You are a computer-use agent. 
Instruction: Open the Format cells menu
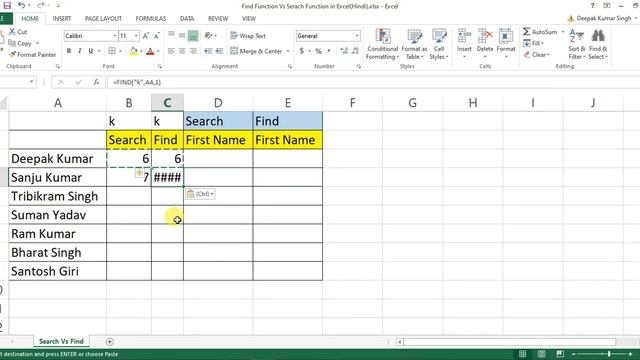[x=506, y=44]
